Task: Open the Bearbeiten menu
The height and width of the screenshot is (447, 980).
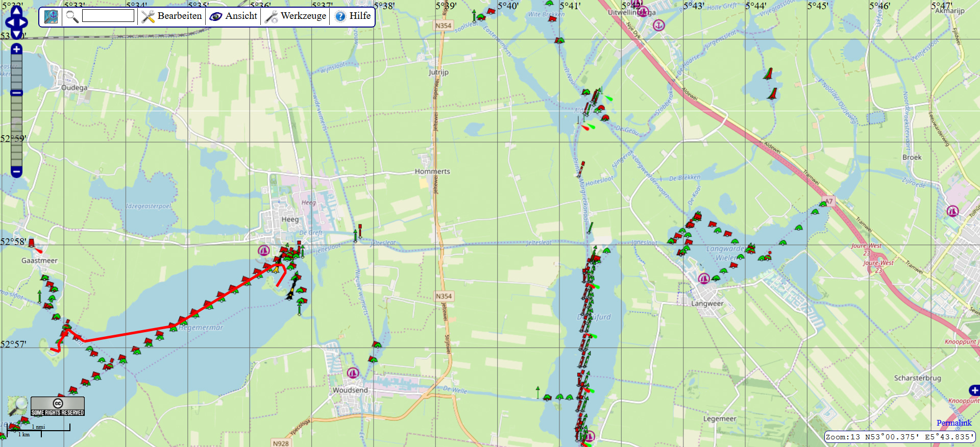Action: tap(172, 16)
